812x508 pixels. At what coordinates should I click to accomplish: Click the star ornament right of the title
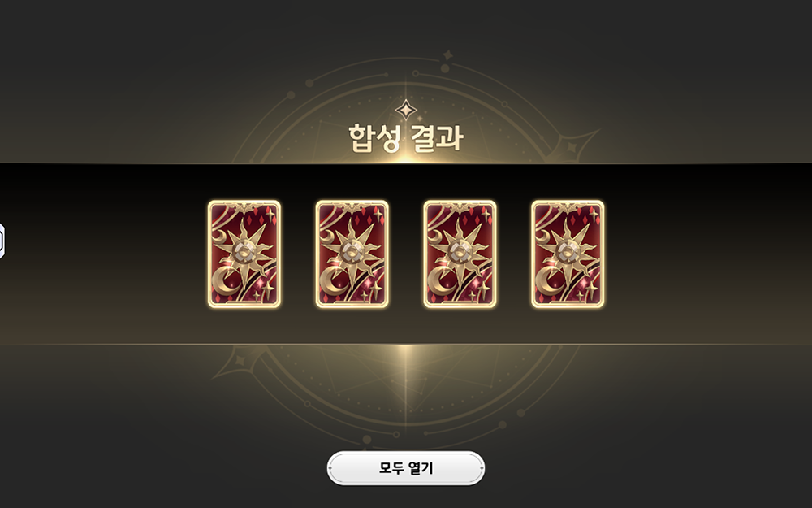pos(572,147)
